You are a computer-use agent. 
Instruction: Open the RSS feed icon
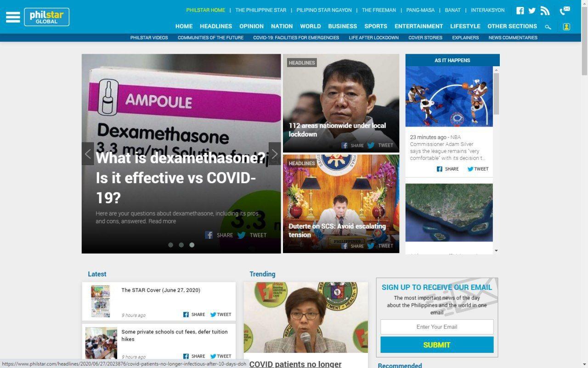click(x=545, y=11)
